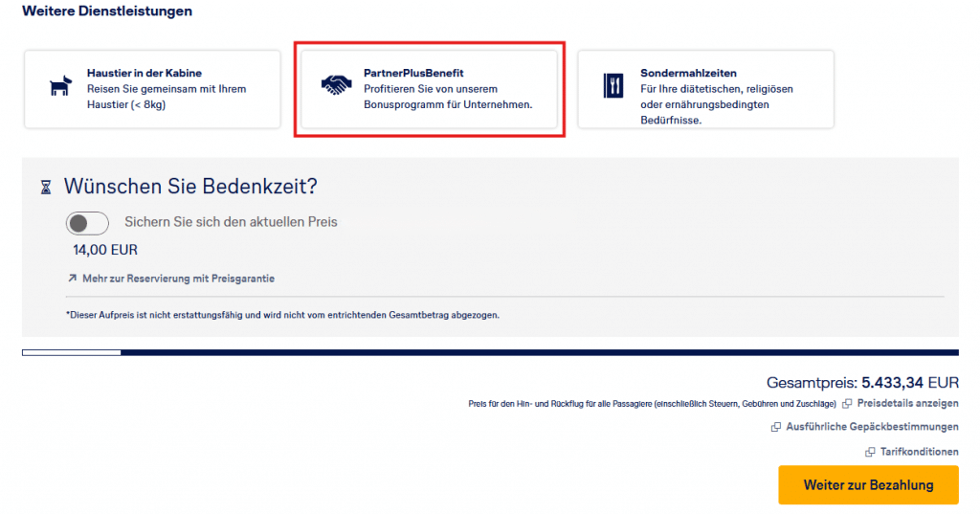980x514 pixels.
Task: Show Preisdetails anzeigen link
Action: coord(907,403)
